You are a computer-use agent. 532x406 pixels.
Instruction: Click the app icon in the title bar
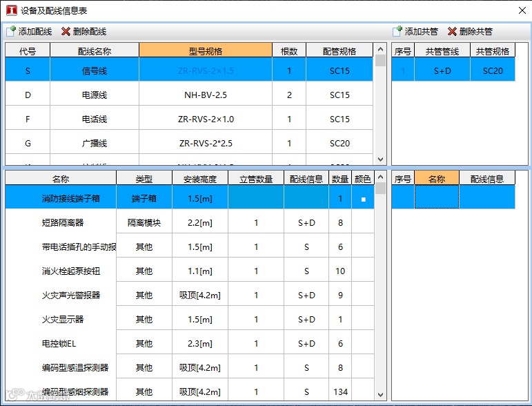point(12,10)
